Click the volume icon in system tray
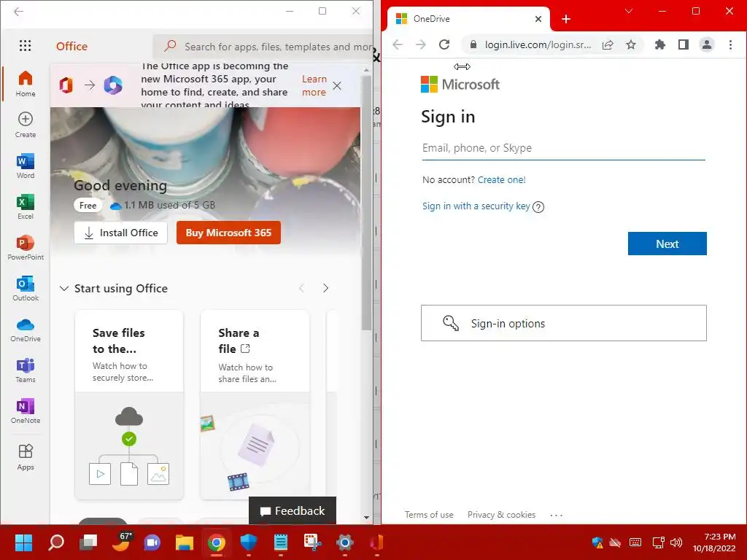 (676, 542)
